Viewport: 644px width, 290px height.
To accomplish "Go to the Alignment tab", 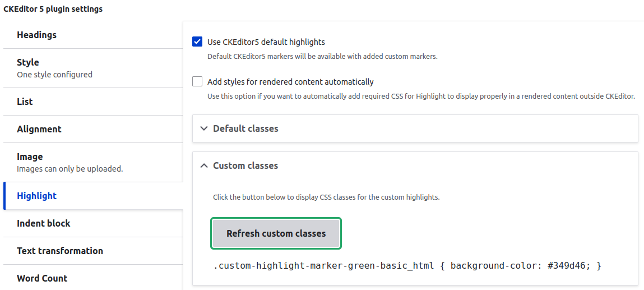I will tap(39, 129).
